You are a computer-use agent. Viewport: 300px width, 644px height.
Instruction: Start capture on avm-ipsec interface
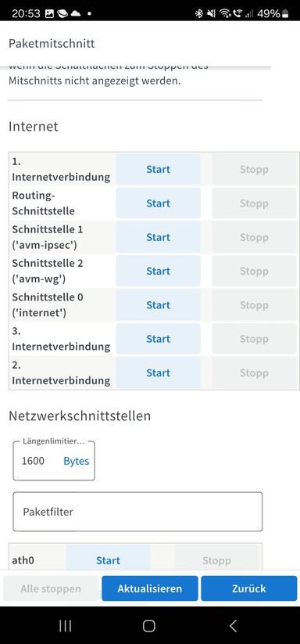click(158, 237)
